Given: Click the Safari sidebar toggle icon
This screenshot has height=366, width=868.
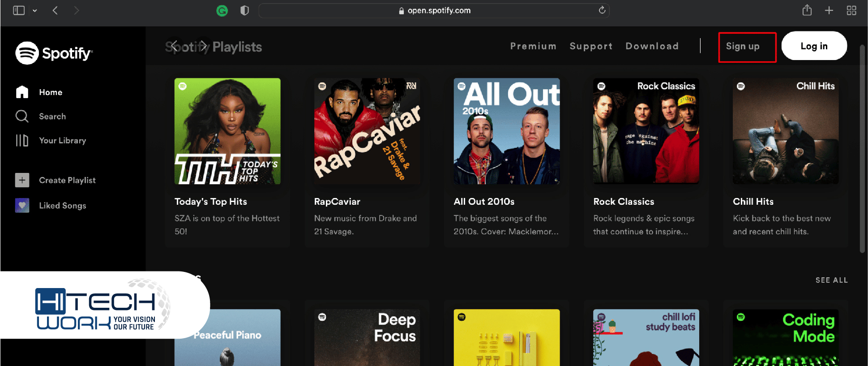Looking at the screenshot, I should coord(19,10).
